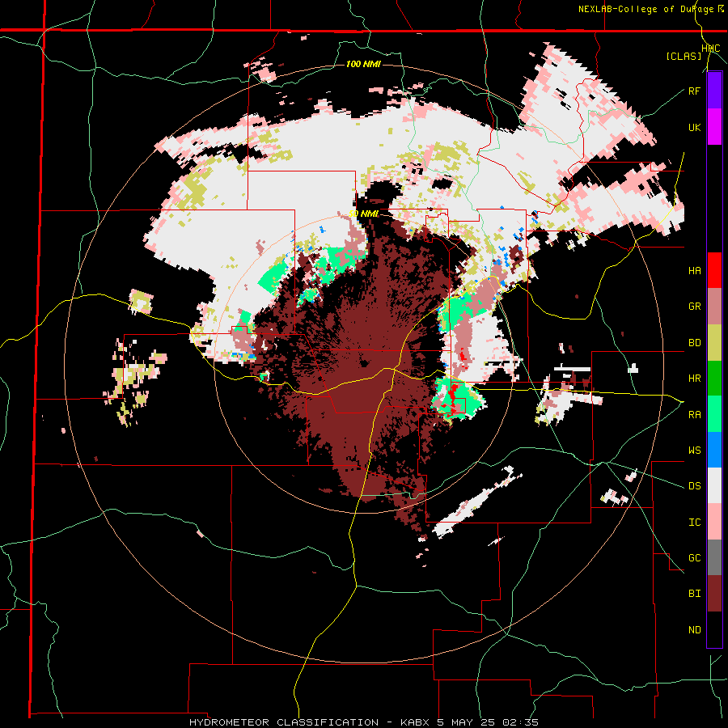Image resolution: width=728 pixels, height=728 pixels.
Task: Click the HR legend label
Action: pyautogui.click(x=694, y=379)
